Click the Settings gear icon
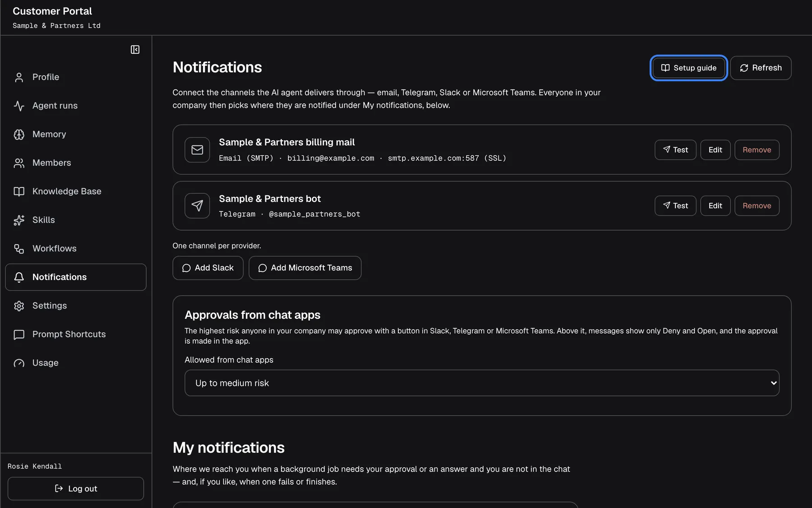The height and width of the screenshot is (508, 812). [x=19, y=306]
